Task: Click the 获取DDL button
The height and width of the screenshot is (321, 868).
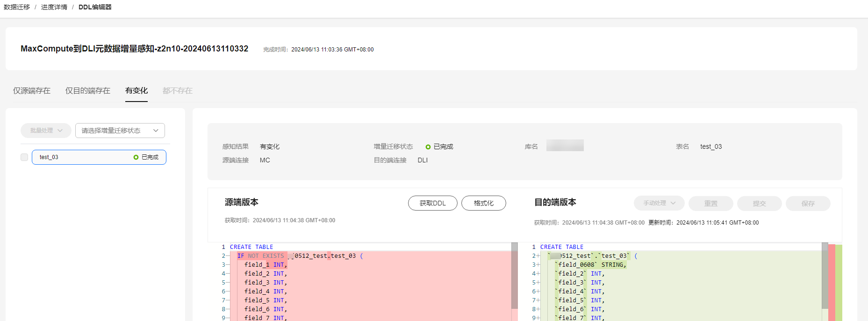Action: [433, 203]
